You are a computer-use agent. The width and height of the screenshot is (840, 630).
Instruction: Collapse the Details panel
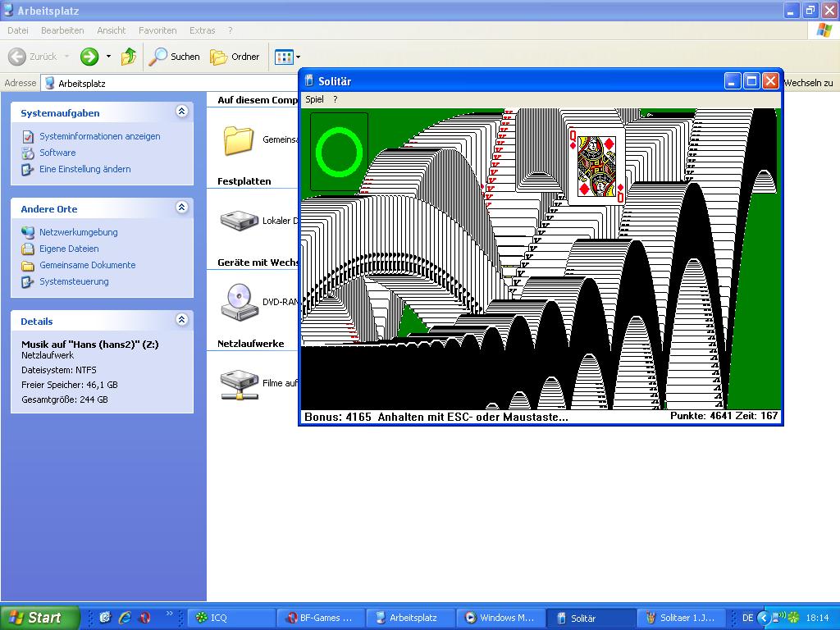[x=181, y=320]
